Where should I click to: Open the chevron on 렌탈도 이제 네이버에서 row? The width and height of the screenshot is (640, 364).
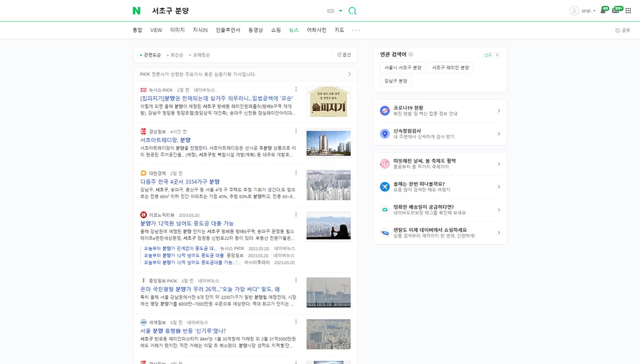pyautogui.click(x=499, y=233)
